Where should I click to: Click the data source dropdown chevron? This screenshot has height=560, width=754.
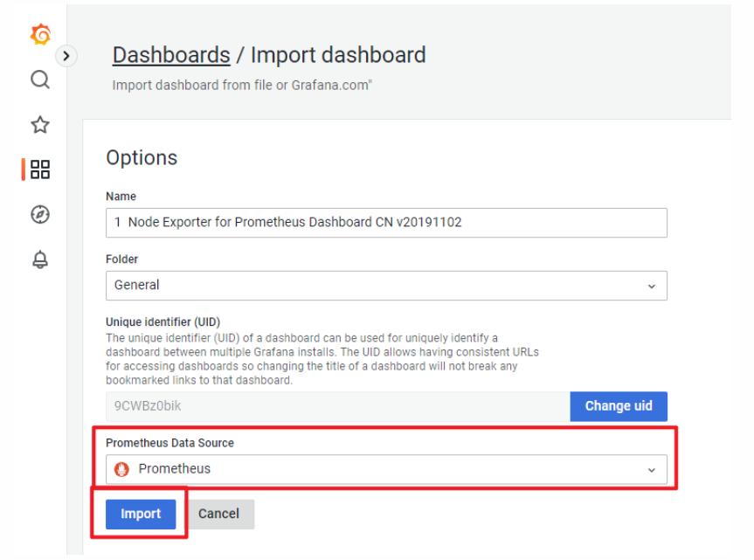coord(652,470)
